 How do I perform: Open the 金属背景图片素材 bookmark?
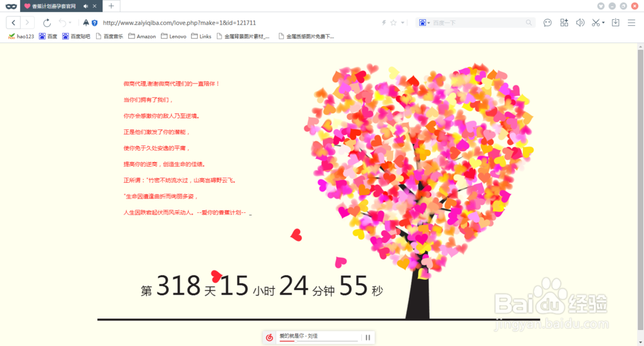[x=243, y=37]
